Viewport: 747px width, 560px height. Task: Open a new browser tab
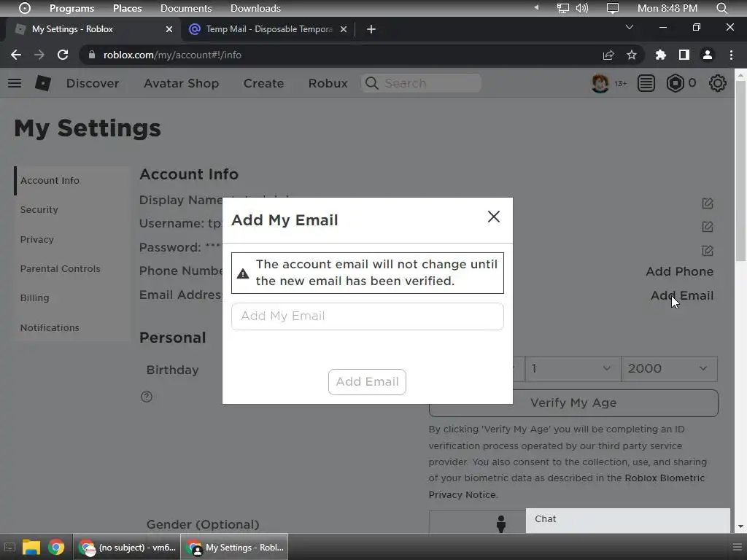[x=371, y=29]
